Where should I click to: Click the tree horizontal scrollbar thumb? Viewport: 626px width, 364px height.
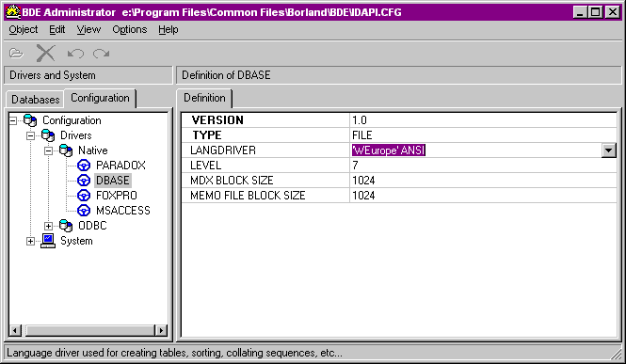click(x=89, y=330)
